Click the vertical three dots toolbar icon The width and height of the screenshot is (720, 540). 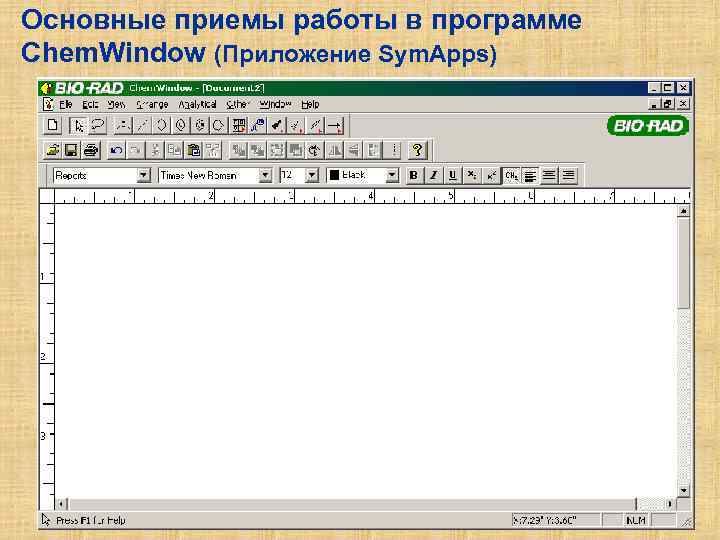point(394,150)
